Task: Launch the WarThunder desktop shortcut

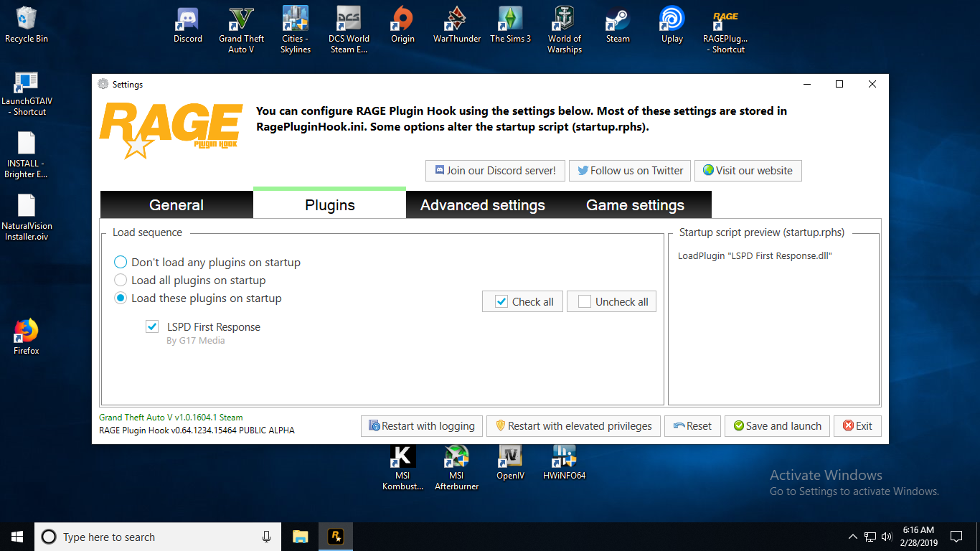Action: point(457,25)
